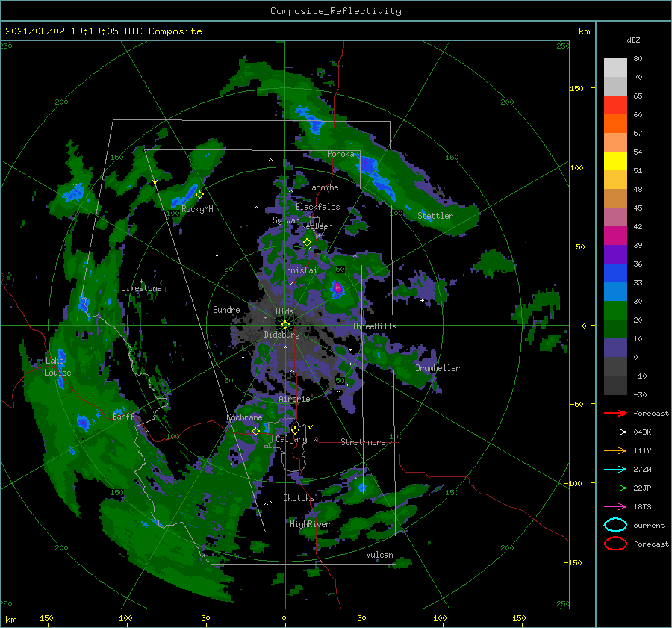Image resolution: width=672 pixels, height=628 pixels.
Task: Click the Olds city label
Action: 284,311
